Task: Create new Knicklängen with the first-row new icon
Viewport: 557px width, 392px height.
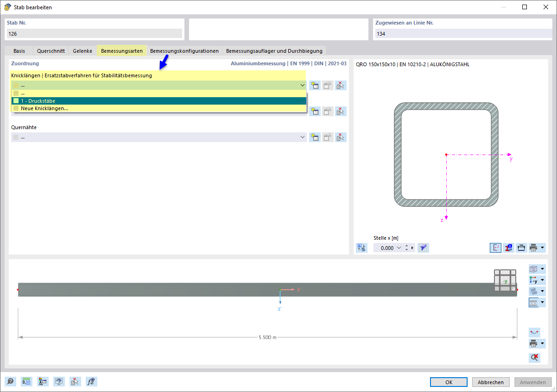Action: (315, 85)
